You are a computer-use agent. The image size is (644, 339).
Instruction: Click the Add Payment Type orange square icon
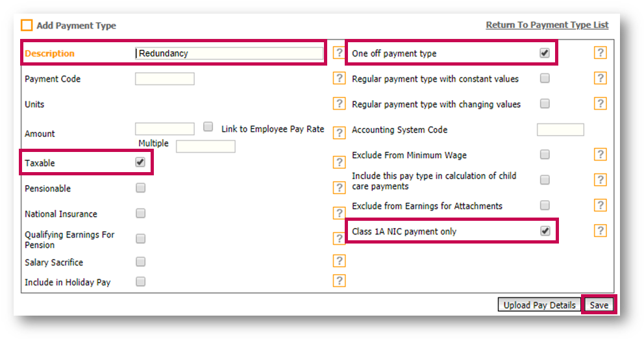(27, 26)
